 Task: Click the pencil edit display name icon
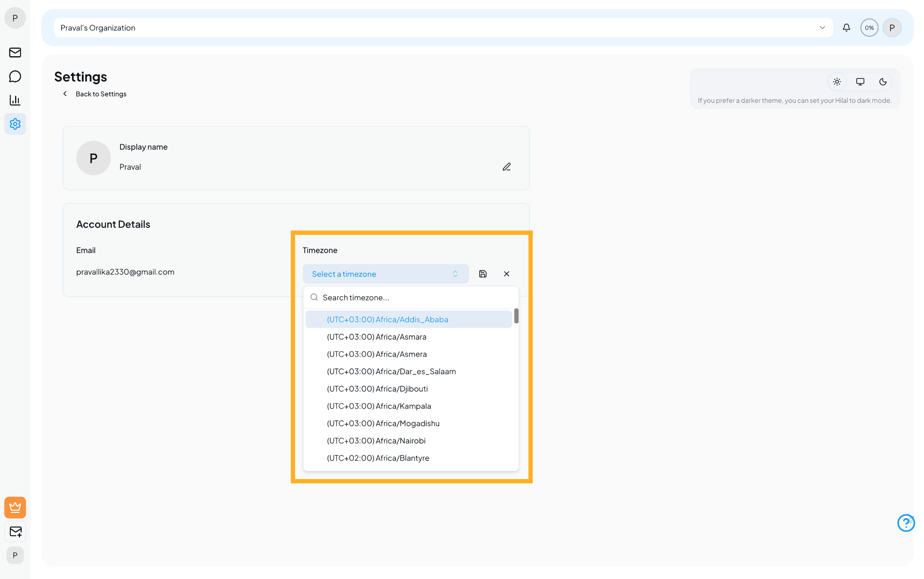coord(507,167)
